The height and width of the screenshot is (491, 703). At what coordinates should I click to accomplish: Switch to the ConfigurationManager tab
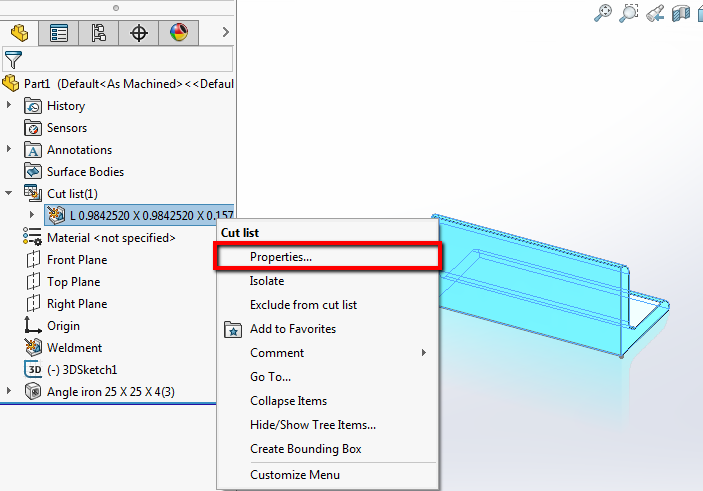pos(99,33)
